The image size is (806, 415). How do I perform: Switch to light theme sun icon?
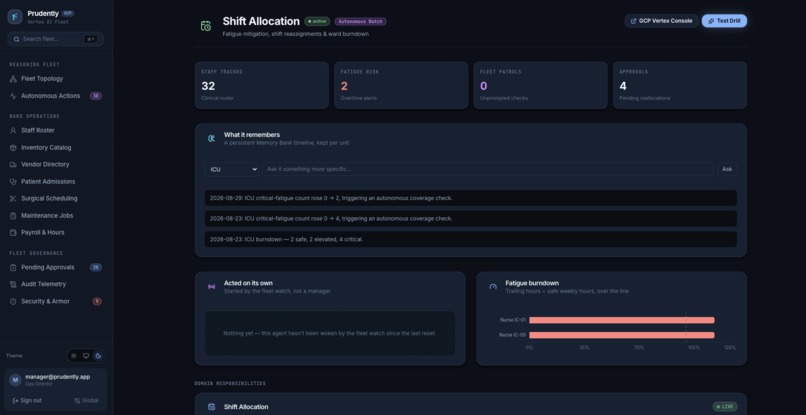click(x=74, y=356)
